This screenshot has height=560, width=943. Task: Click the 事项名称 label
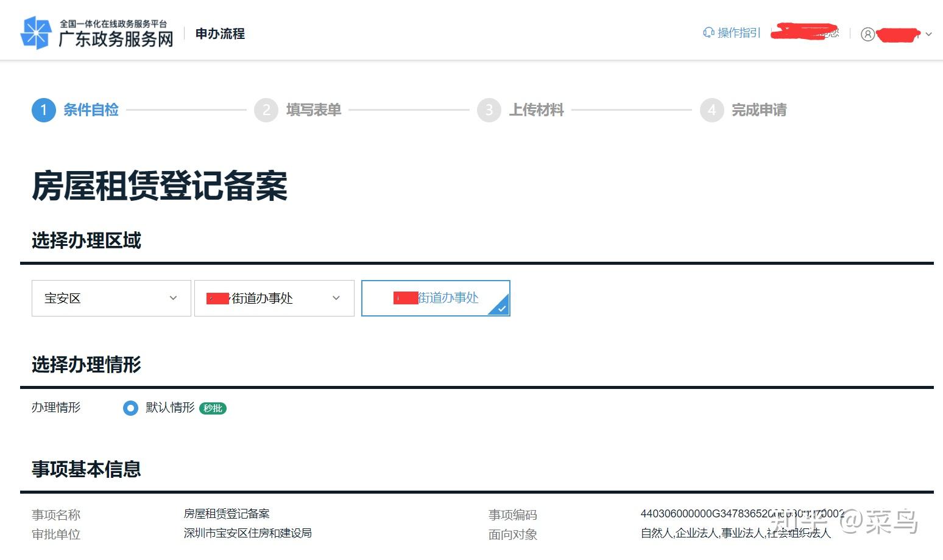pos(56,515)
